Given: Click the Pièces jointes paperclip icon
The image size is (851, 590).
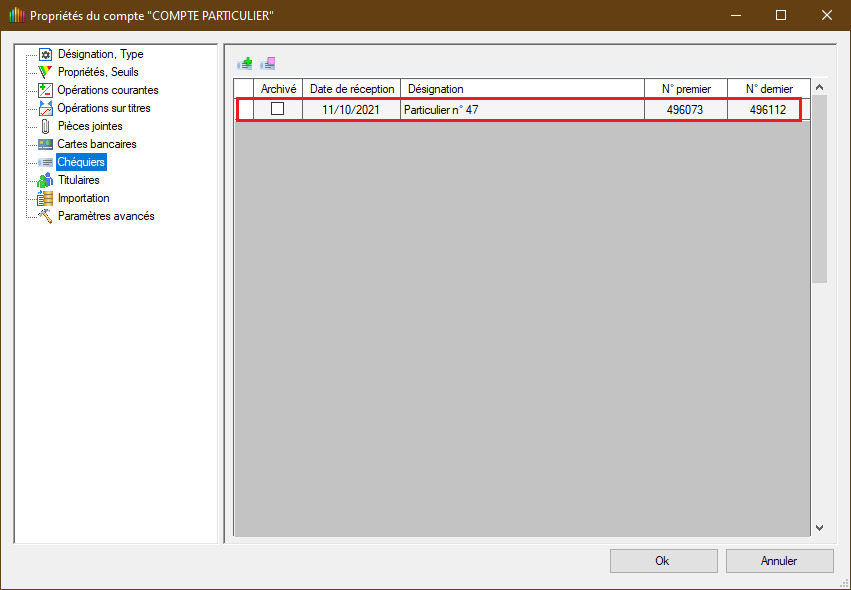Looking at the screenshot, I should [x=45, y=126].
